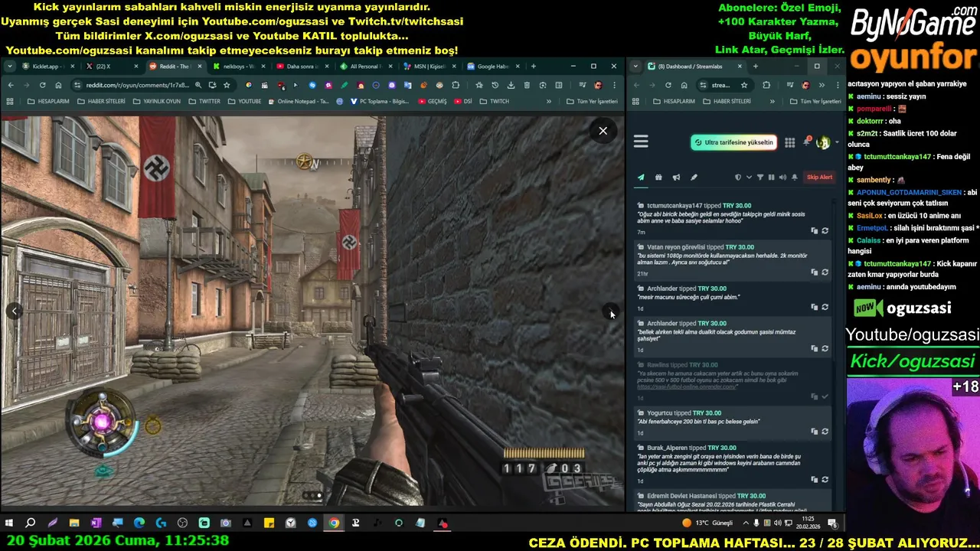980x551 pixels.
Task: Click the shield moderation icon
Action: click(x=738, y=178)
